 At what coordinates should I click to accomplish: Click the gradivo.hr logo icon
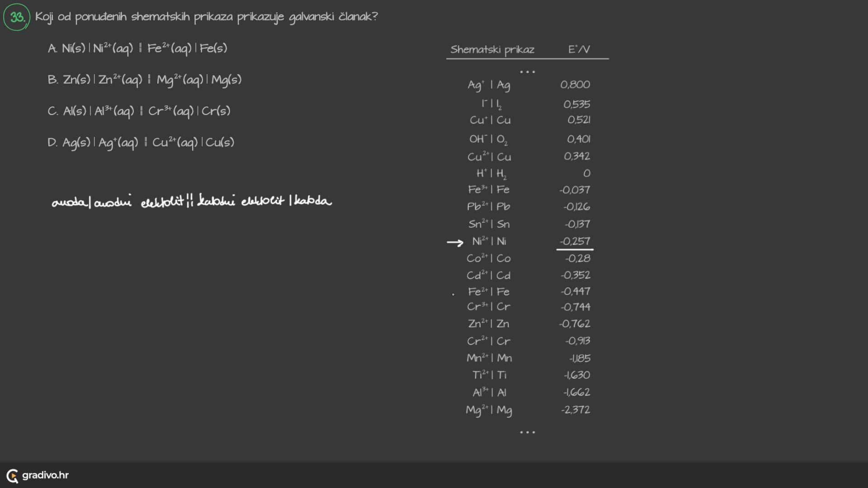(x=12, y=476)
